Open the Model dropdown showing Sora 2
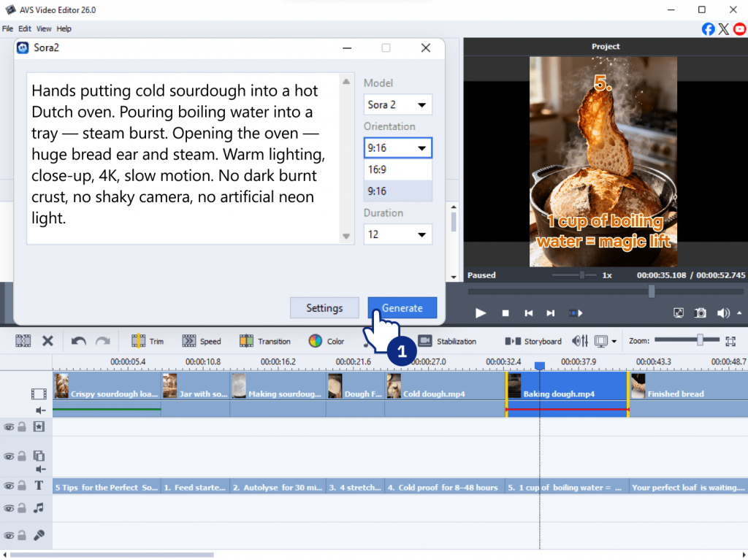 [397, 104]
